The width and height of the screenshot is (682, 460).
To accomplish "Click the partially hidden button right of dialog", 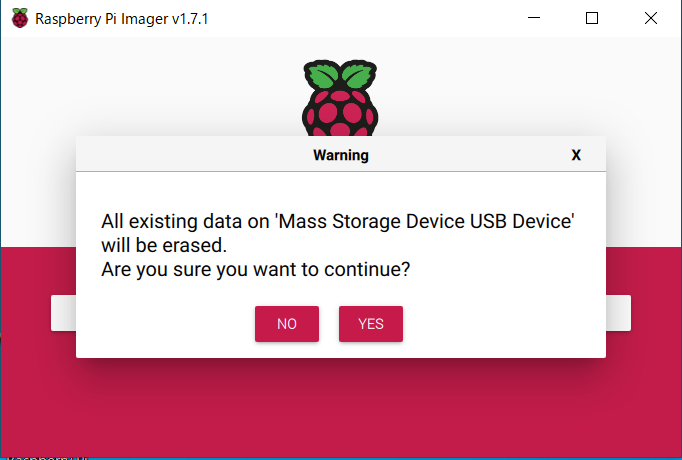I will [618, 313].
